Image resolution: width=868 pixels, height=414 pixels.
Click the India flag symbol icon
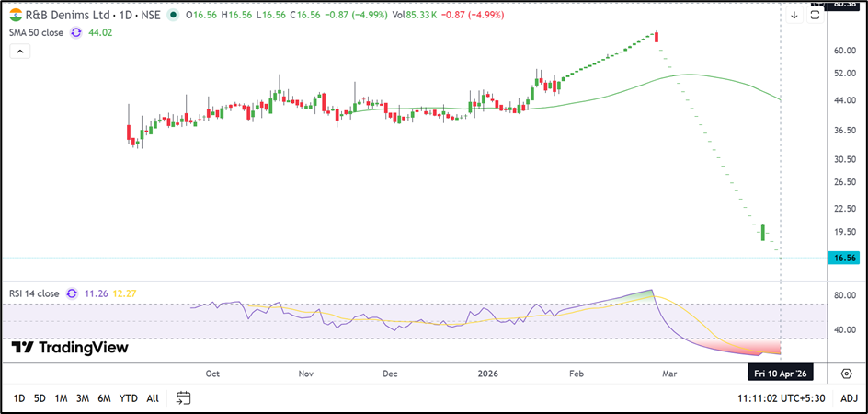tap(17, 16)
